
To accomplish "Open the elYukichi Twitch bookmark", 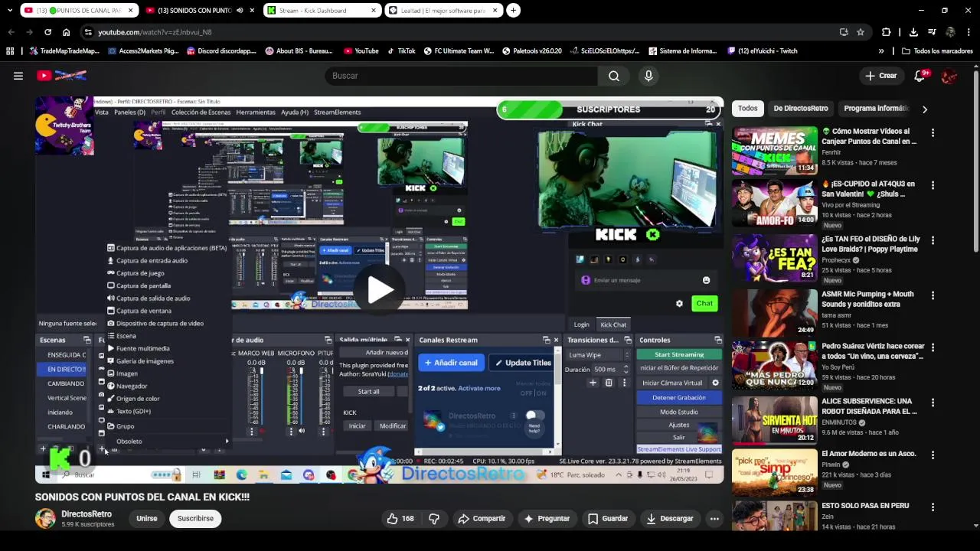I will point(761,51).
